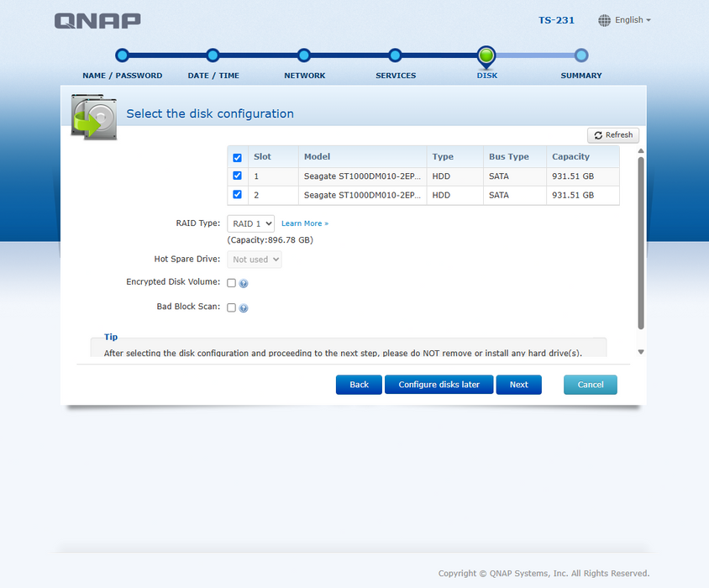Uncheck the slot 2 disk checkbox

[237, 195]
